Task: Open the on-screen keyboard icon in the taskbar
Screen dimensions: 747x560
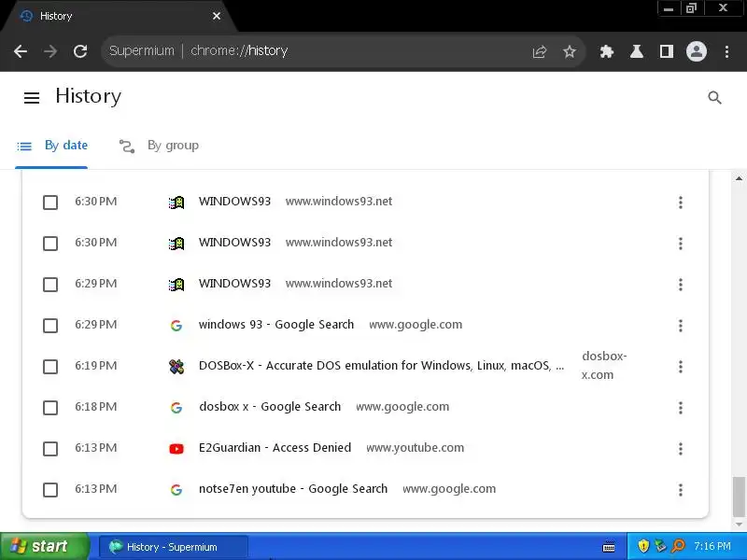Action: pos(609,547)
